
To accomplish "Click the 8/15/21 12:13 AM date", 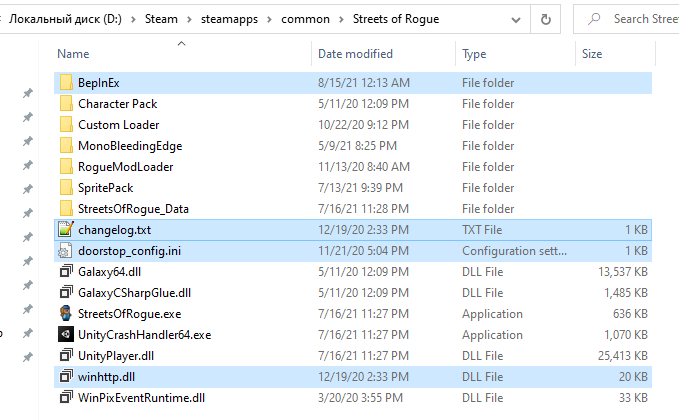I will click(x=364, y=83).
